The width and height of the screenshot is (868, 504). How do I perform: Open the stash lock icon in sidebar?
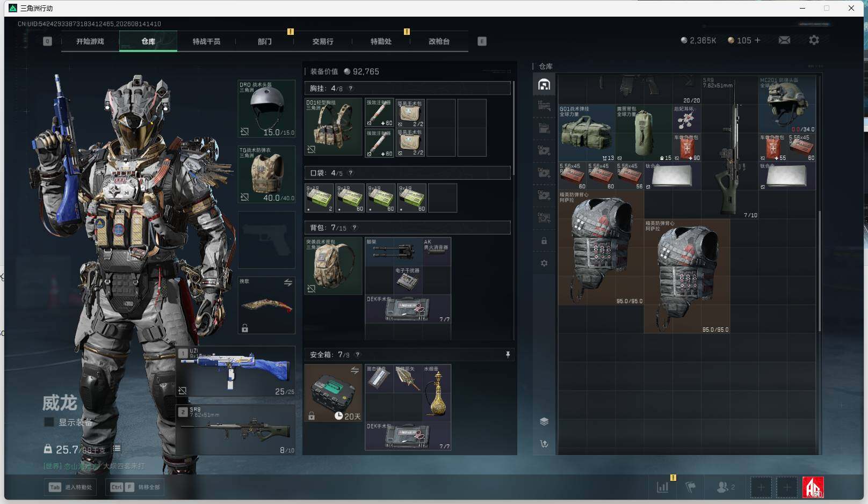pyautogui.click(x=544, y=241)
